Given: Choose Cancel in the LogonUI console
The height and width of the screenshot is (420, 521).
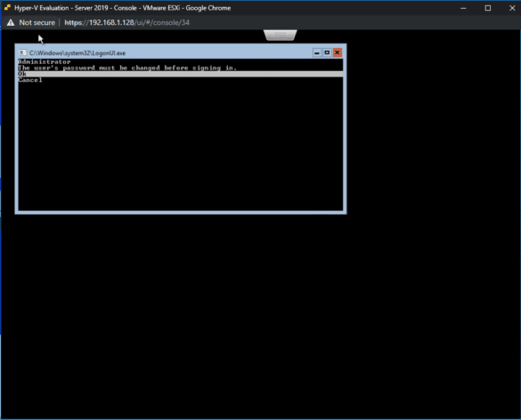Looking at the screenshot, I should 30,80.
